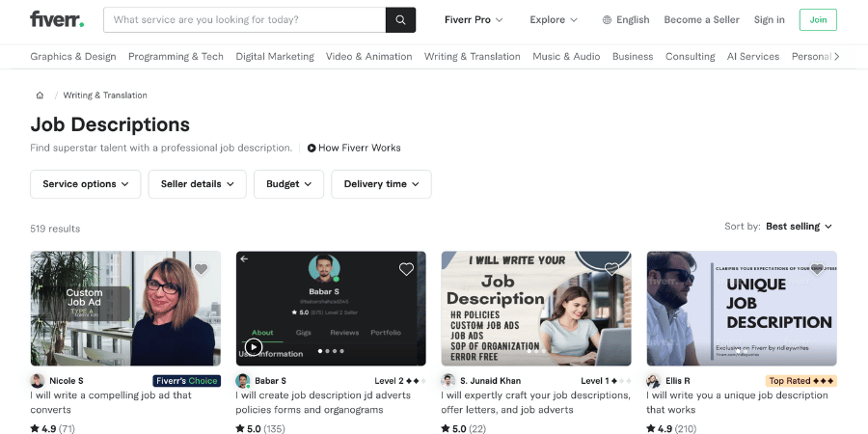Play the Babar S gig video

click(254, 347)
